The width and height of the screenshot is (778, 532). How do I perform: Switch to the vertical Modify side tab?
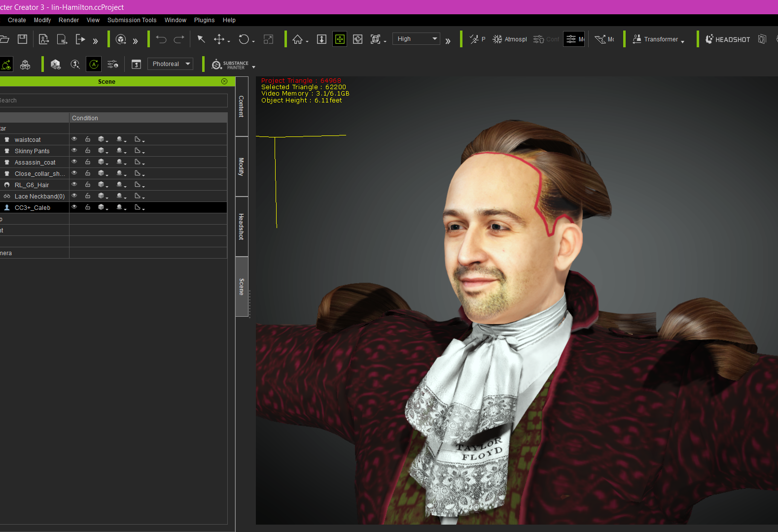coord(242,166)
